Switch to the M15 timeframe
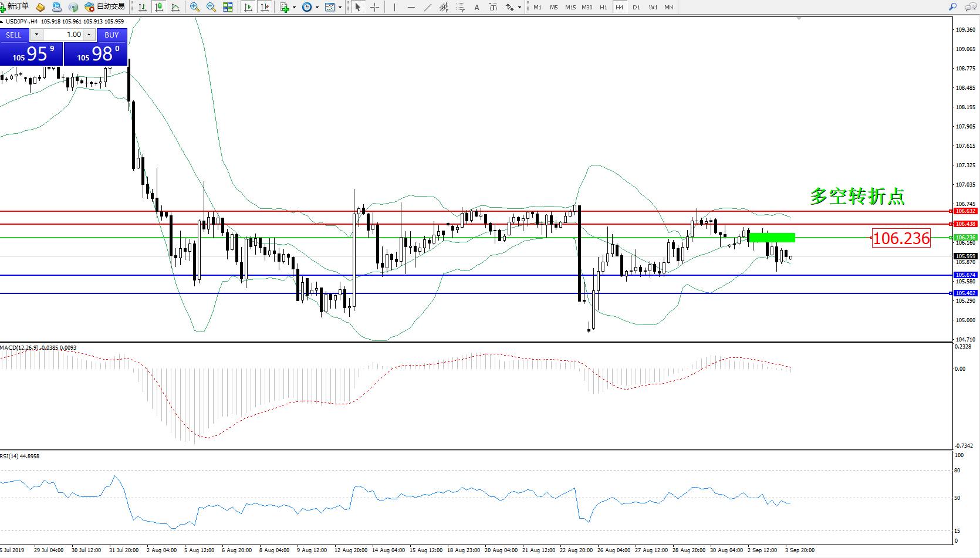 click(x=570, y=7)
